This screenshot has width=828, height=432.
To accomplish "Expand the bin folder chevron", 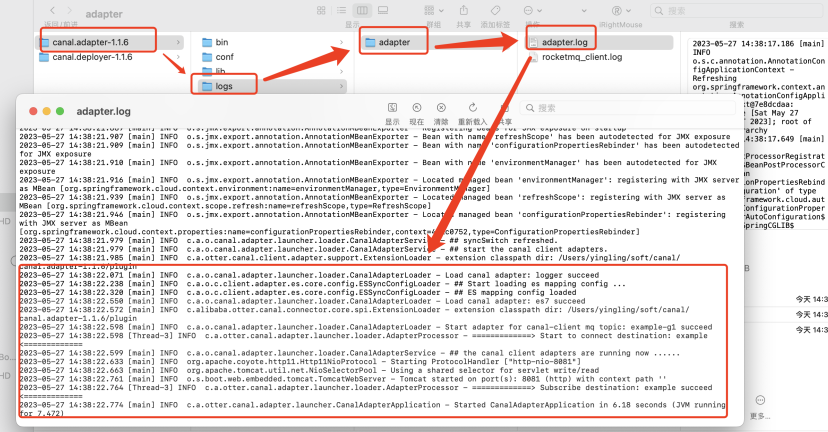I will coord(340,42).
